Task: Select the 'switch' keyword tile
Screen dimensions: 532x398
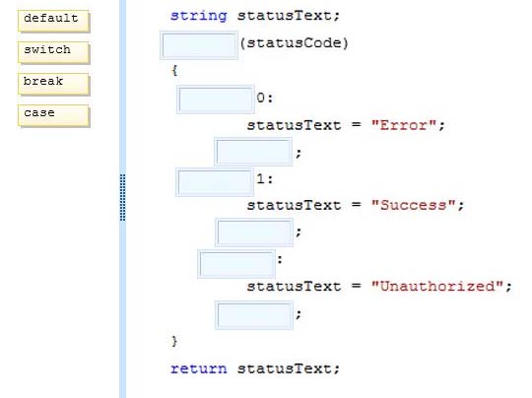Action: [x=53, y=52]
